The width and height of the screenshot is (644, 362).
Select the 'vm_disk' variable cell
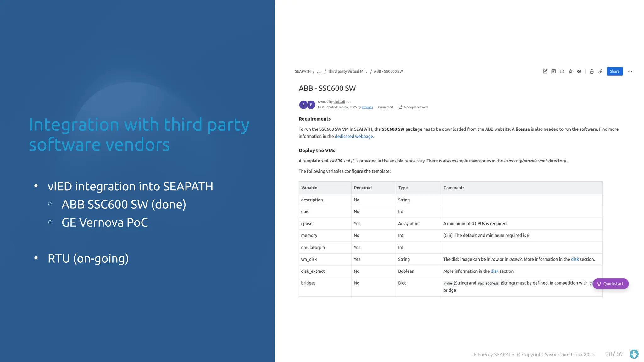coord(325,259)
